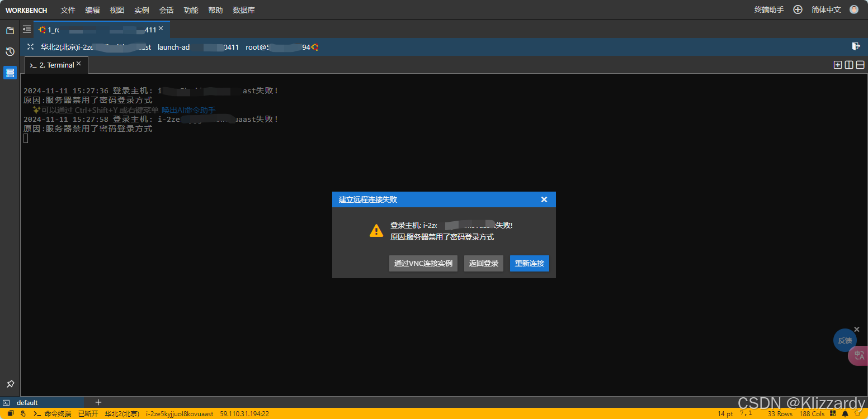Open the file manager sidebar icon
The image size is (868, 419).
click(x=10, y=31)
